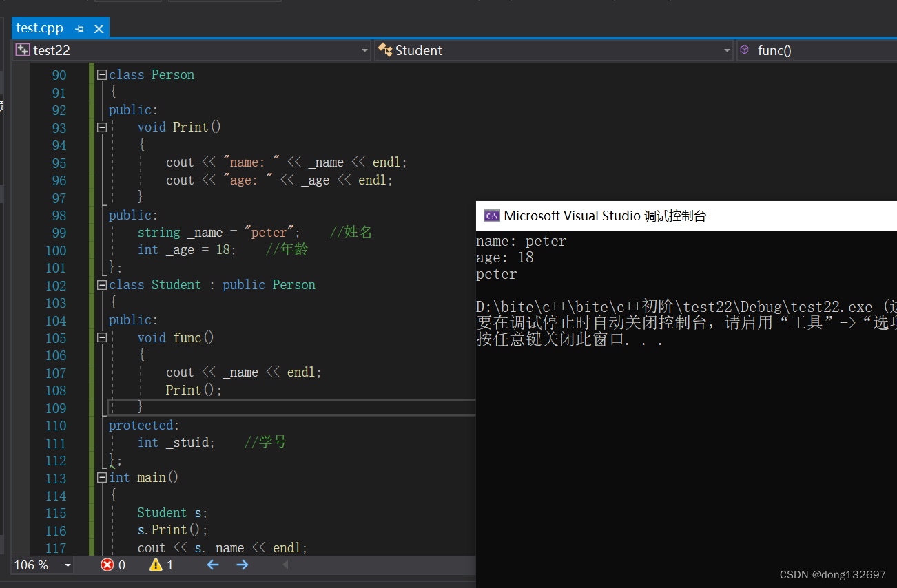Click the 'int _age = 18;' code line

pyautogui.click(x=187, y=250)
